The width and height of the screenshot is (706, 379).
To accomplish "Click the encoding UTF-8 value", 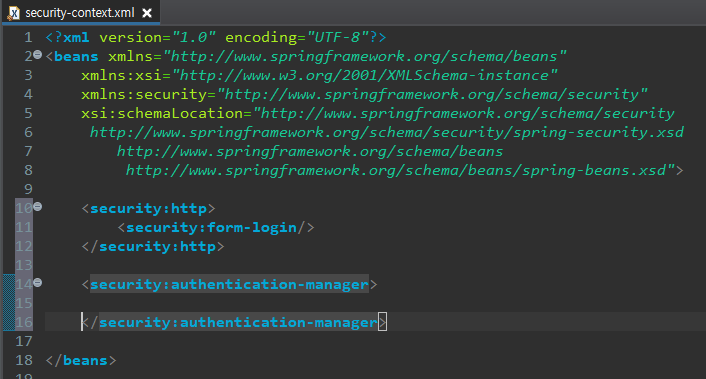I will click(338, 37).
